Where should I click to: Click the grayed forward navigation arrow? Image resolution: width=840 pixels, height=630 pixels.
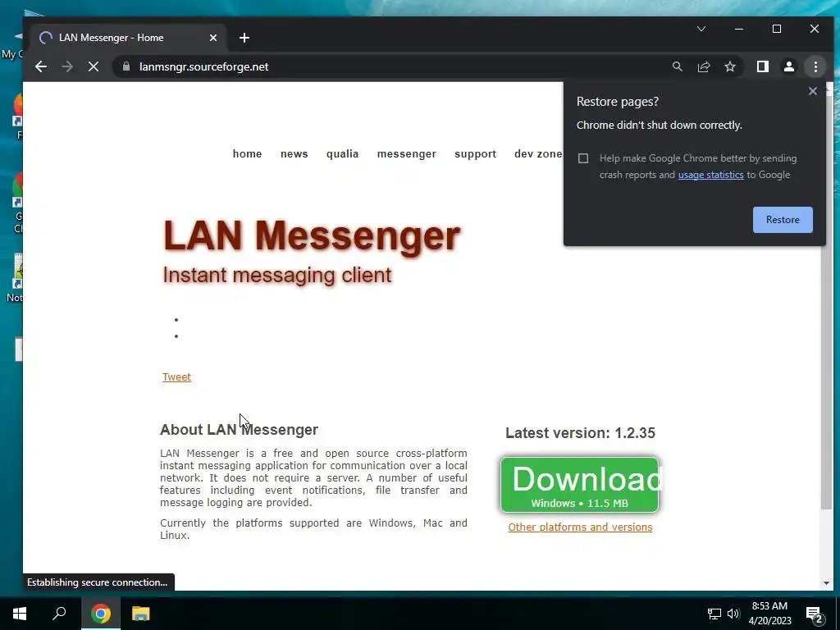67,66
